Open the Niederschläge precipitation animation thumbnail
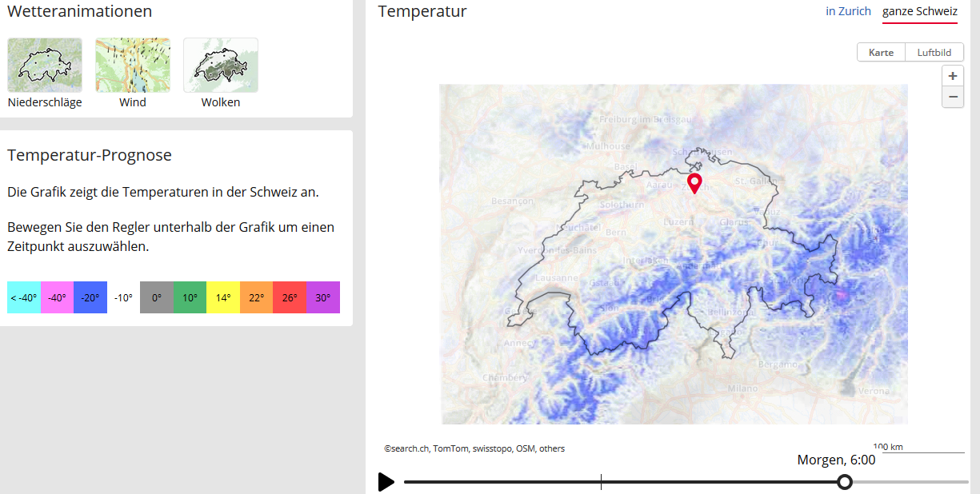This screenshot has width=980, height=494. (x=45, y=65)
